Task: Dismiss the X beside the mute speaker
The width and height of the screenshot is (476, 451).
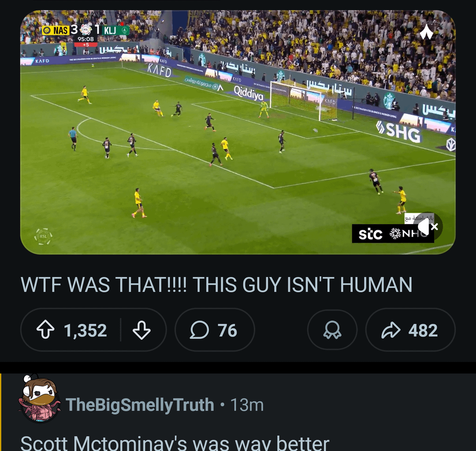Action: tap(435, 226)
